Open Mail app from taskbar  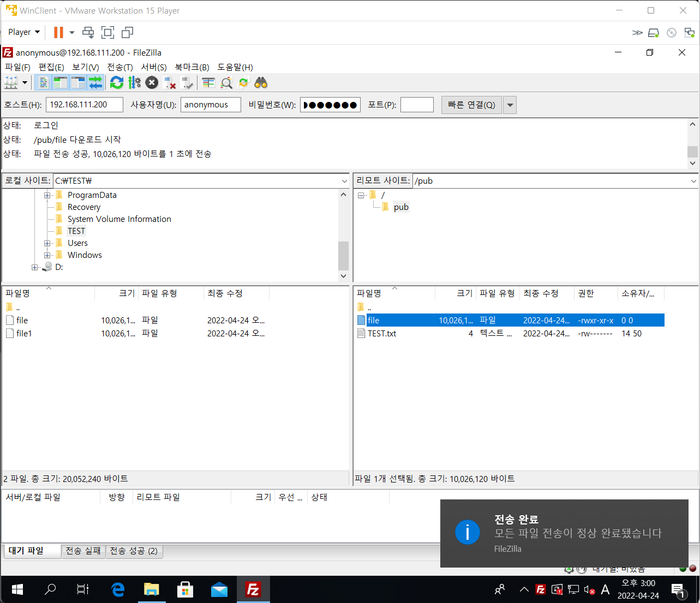(x=219, y=589)
